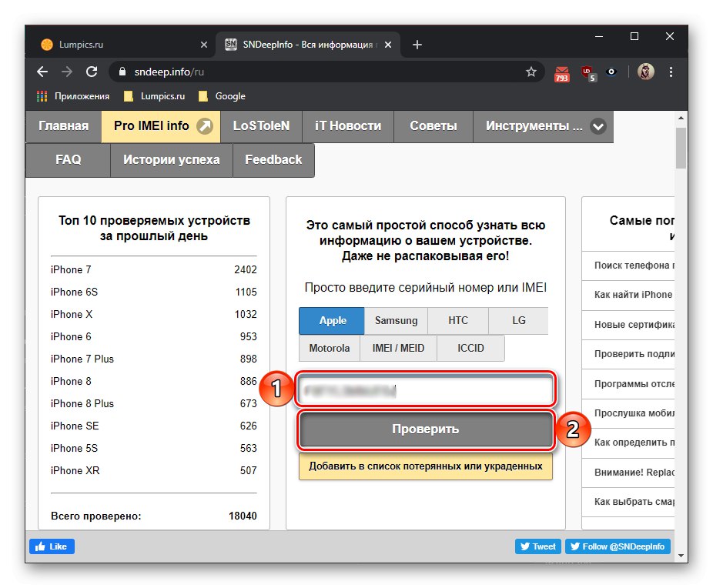This screenshot has width=713, height=588.
Task: Open the Советы menu item
Action: pyautogui.click(x=433, y=126)
